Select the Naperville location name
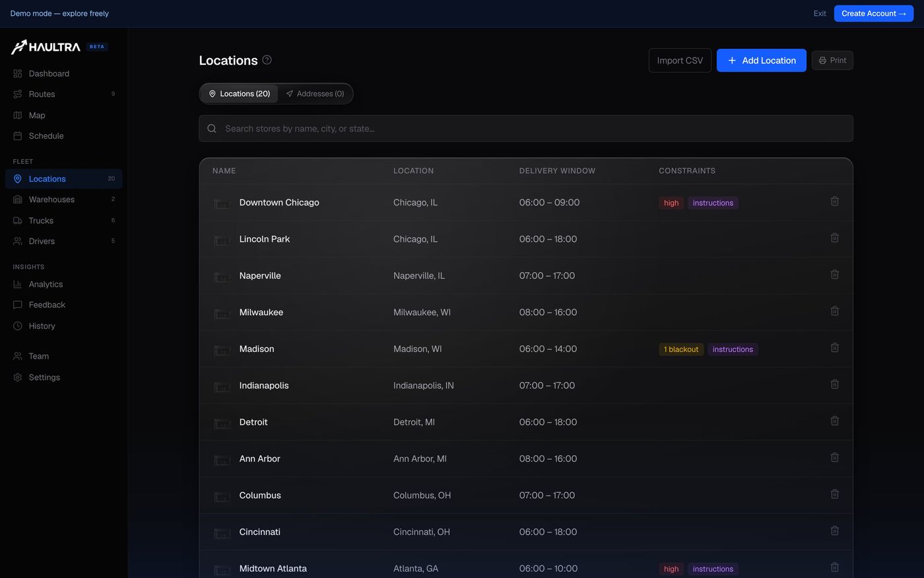This screenshot has height=578, width=924. (260, 275)
